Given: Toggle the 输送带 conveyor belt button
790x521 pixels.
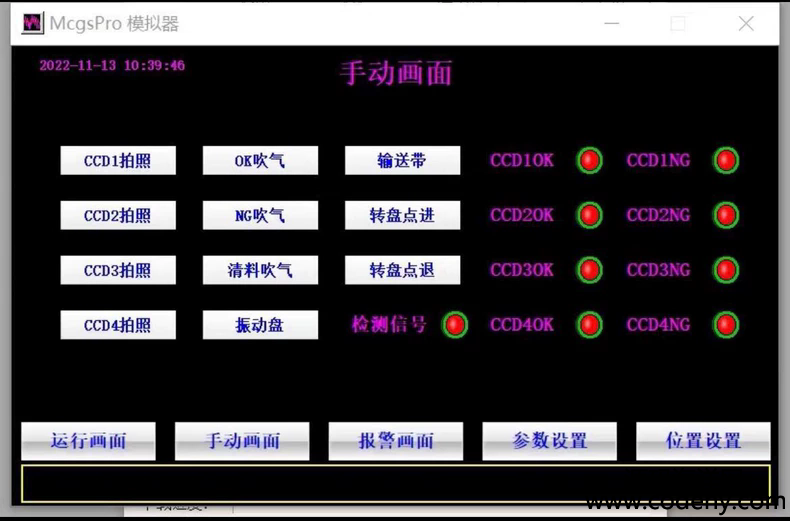Looking at the screenshot, I should 402,160.
